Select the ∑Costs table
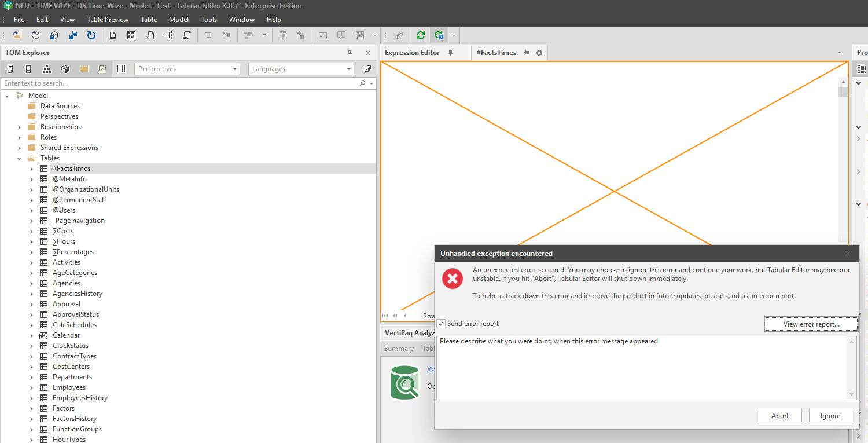868x443 pixels. pyautogui.click(x=63, y=231)
